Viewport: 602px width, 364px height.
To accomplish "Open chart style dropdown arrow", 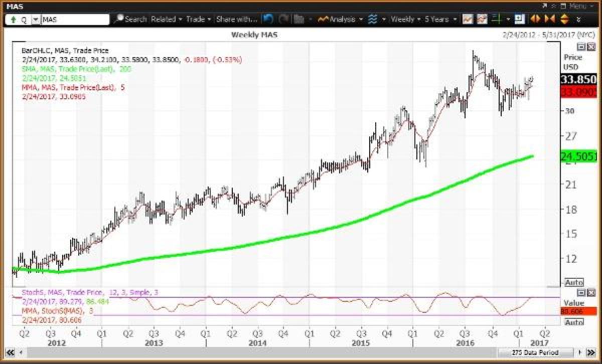I will tap(384, 20).
